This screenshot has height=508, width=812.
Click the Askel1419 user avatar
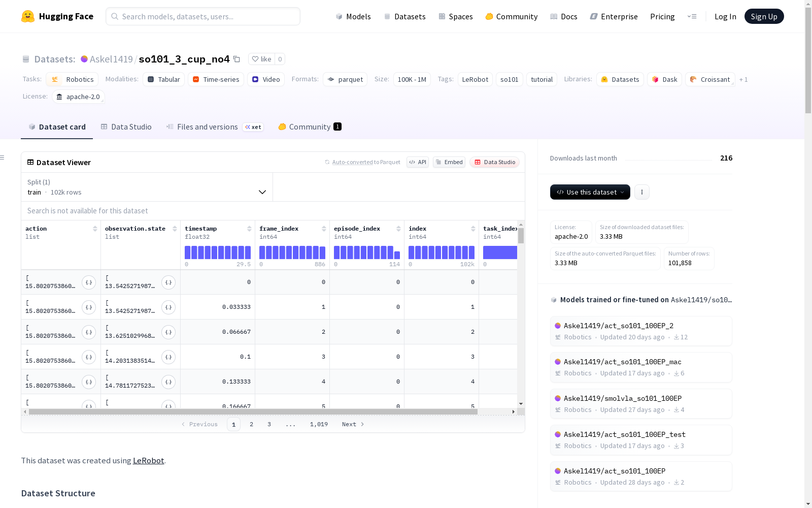(x=84, y=59)
